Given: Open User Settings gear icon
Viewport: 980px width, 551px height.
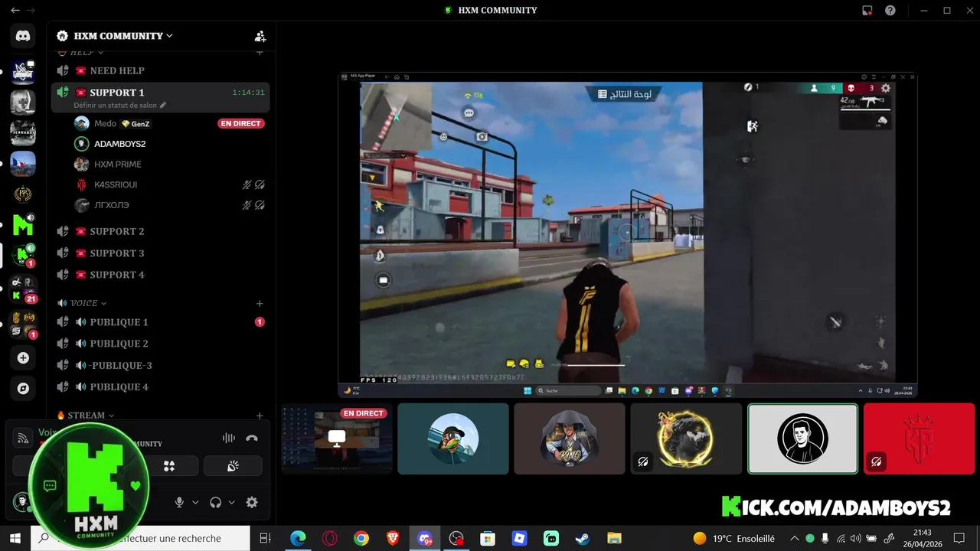Looking at the screenshot, I should (252, 503).
